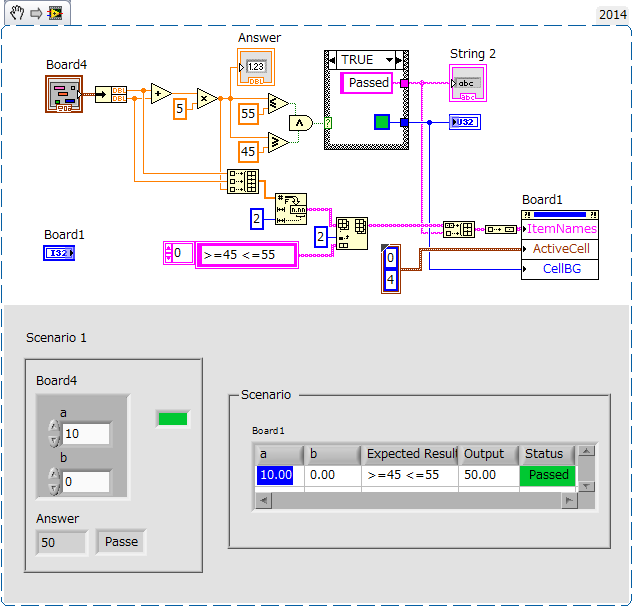The height and width of the screenshot is (607, 633).
Task: Click the Status column header
Action: click(x=544, y=454)
